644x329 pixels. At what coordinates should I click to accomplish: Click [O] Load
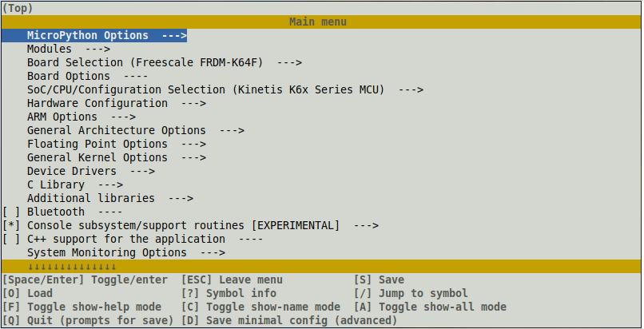click(27, 293)
